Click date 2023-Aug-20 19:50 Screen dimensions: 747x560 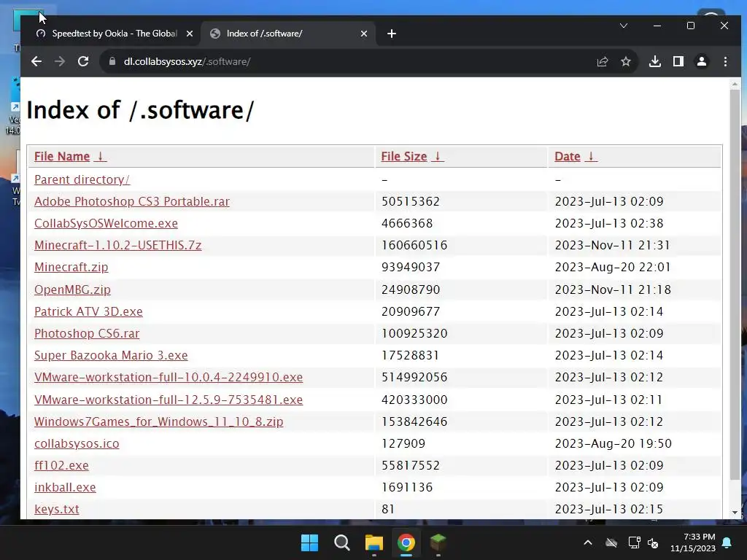tap(613, 443)
